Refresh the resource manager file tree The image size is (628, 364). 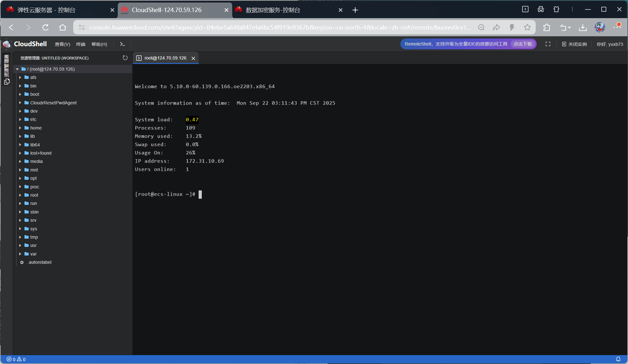pos(125,58)
